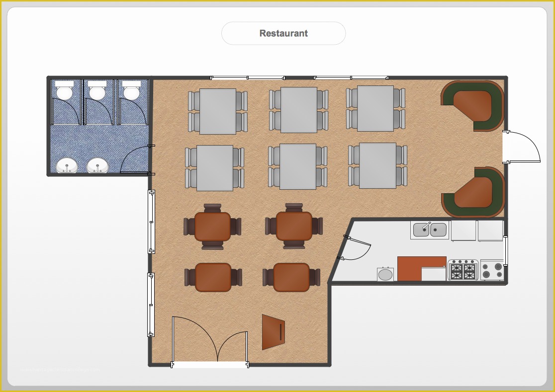
Task: Select the left brown table with two chairs
Action: (x=213, y=277)
